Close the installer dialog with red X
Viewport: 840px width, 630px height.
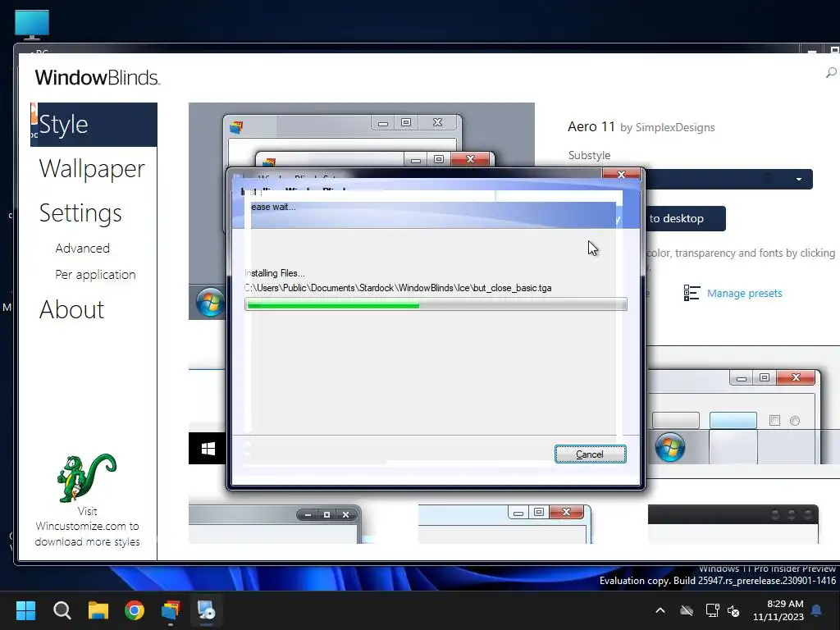click(x=622, y=175)
